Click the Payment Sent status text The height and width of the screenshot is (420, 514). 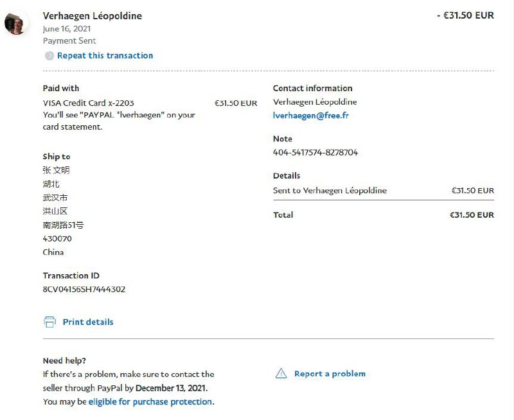69,41
